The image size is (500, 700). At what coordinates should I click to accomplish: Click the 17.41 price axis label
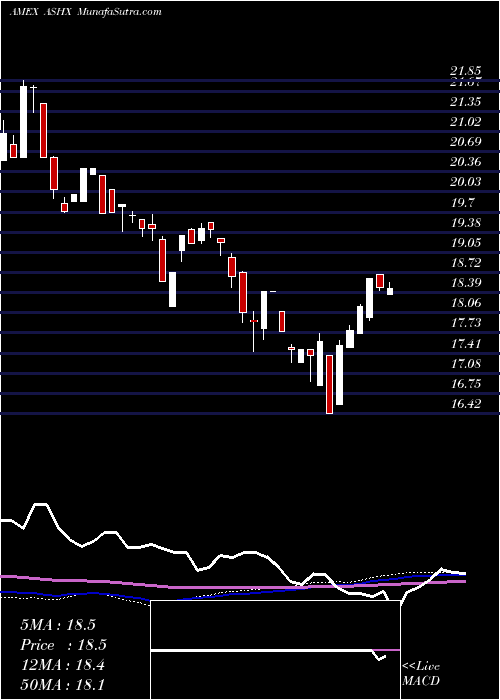(x=466, y=344)
